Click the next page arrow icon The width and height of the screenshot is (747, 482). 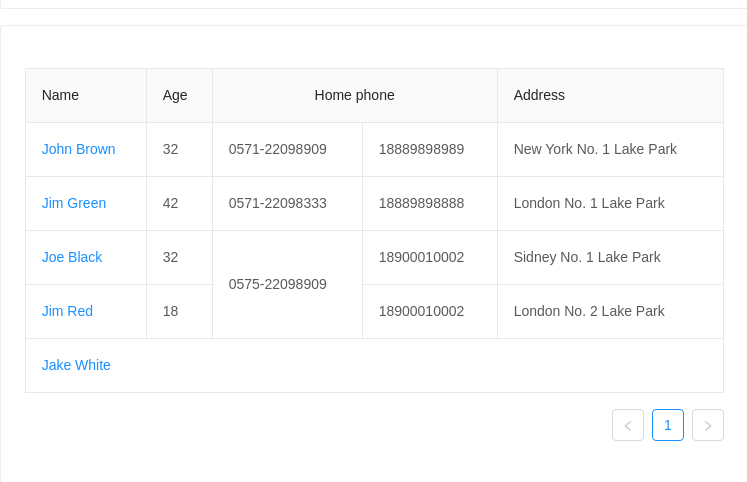[708, 425]
